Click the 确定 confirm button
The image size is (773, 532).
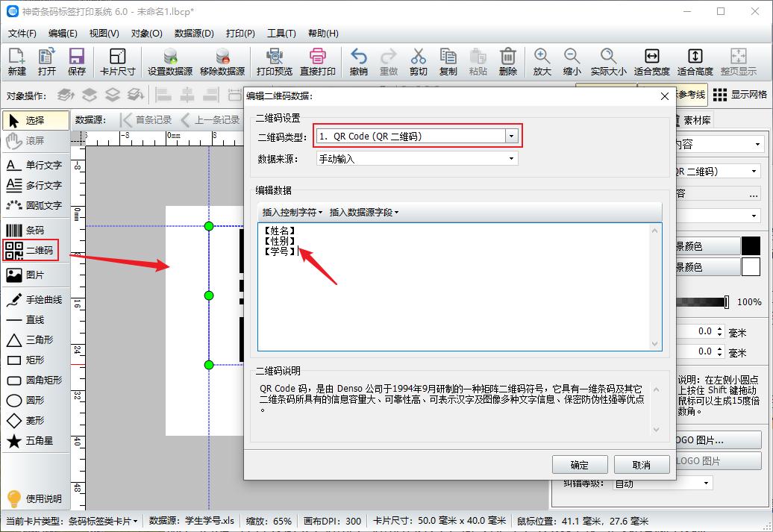click(580, 464)
